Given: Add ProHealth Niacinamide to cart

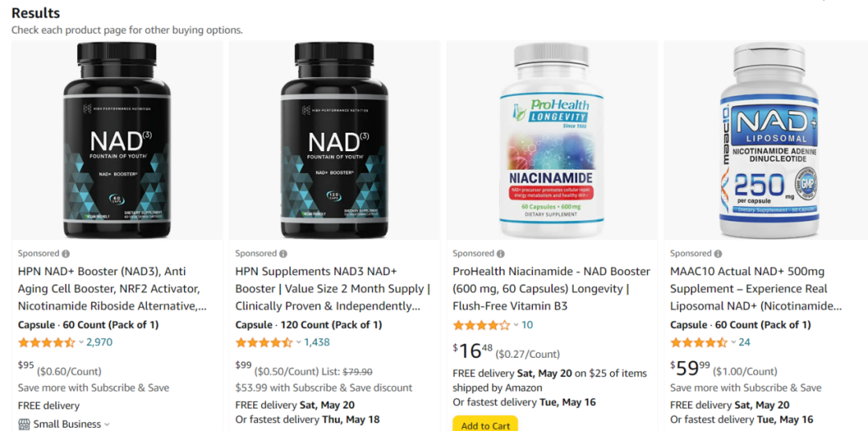Looking at the screenshot, I should [x=485, y=424].
